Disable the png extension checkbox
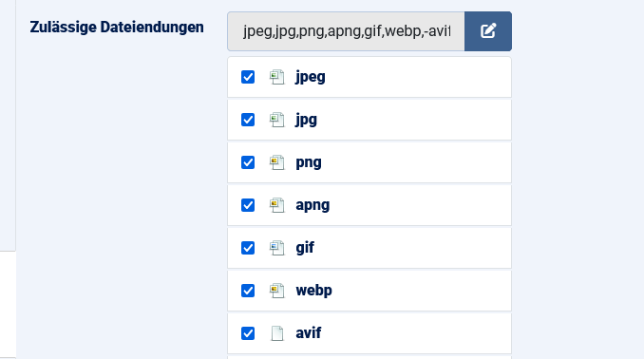Viewport: 644px width, 359px height. coord(248,162)
